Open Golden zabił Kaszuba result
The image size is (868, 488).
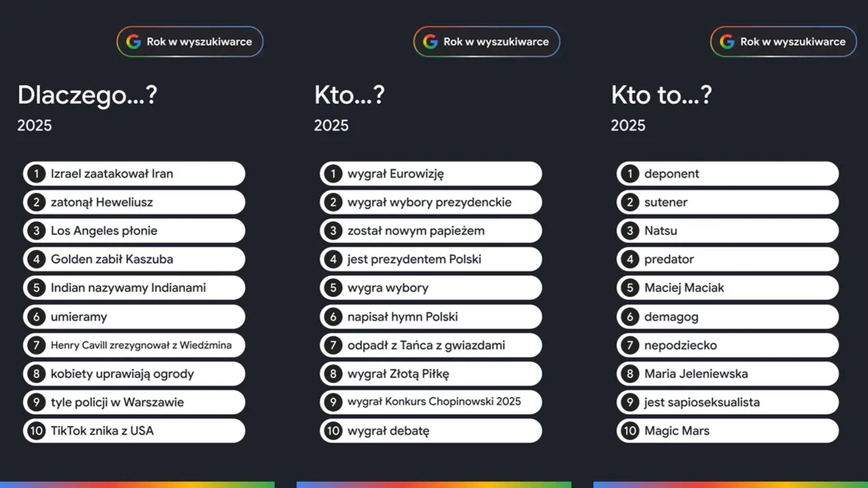pyautogui.click(x=134, y=259)
